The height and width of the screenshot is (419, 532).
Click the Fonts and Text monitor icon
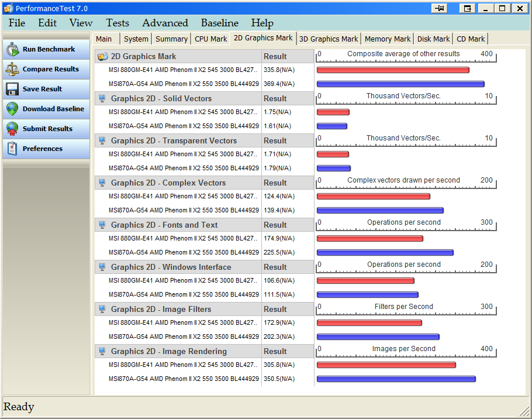pos(102,225)
